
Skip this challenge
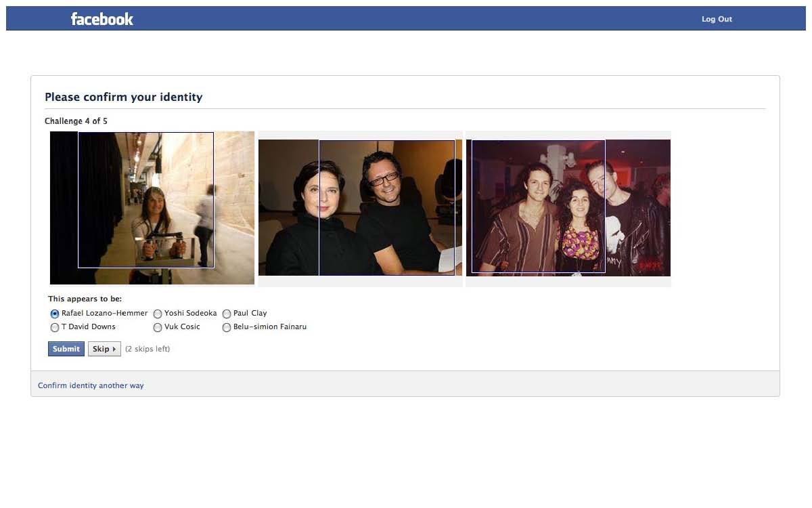point(104,349)
